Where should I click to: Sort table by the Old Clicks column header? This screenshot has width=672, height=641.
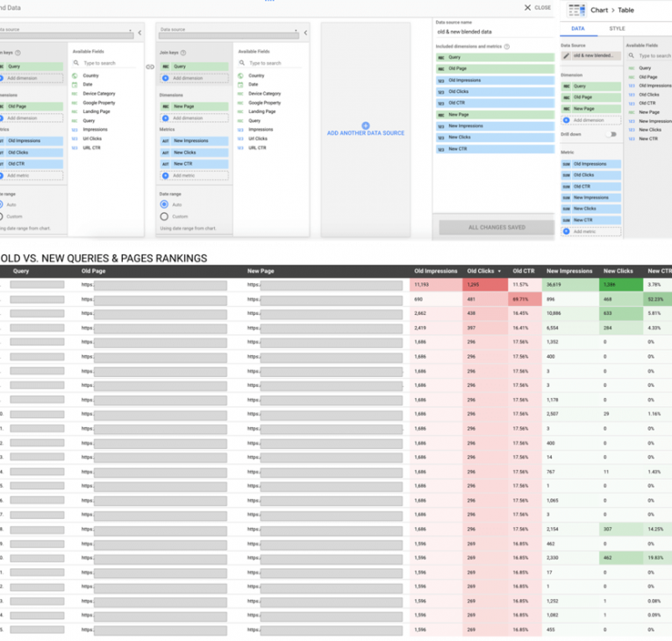click(x=481, y=272)
